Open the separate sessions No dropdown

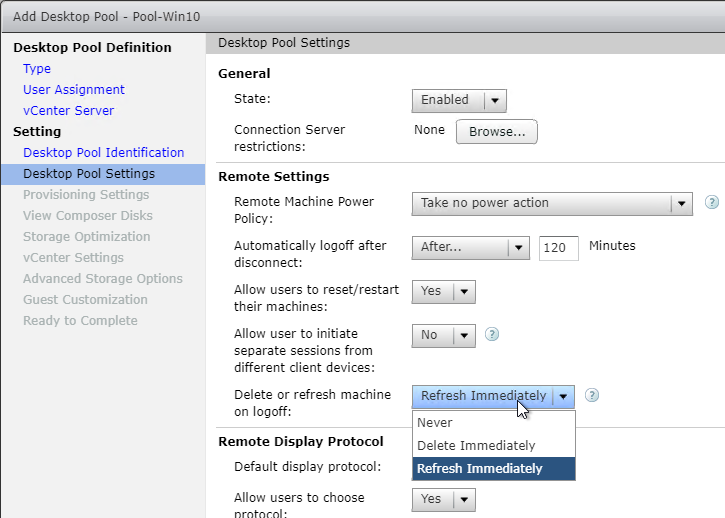tap(443, 335)
